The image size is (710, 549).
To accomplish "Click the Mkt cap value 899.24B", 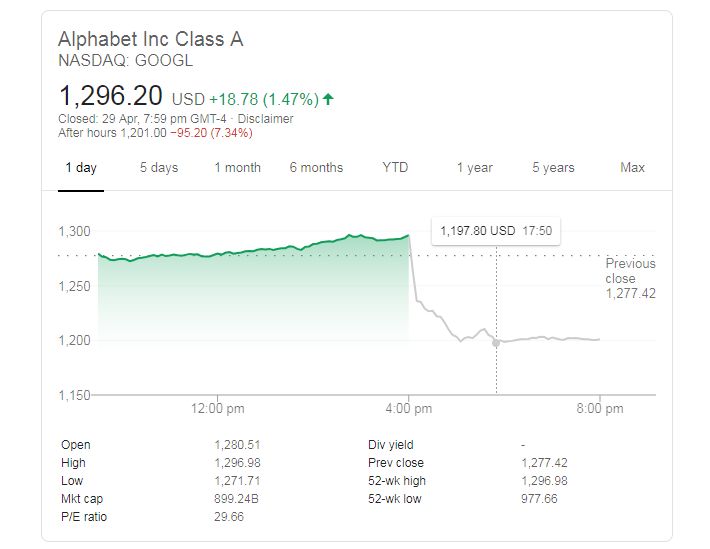I will [234, 499].
